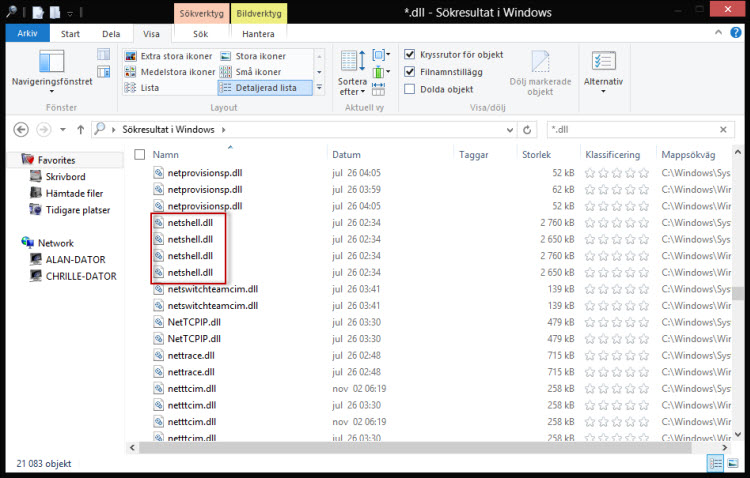Viewport: 750px width, 478px height.
Task: Toggle Kryssrutor för objekt checkbox
Action: (x=409, y=54)
